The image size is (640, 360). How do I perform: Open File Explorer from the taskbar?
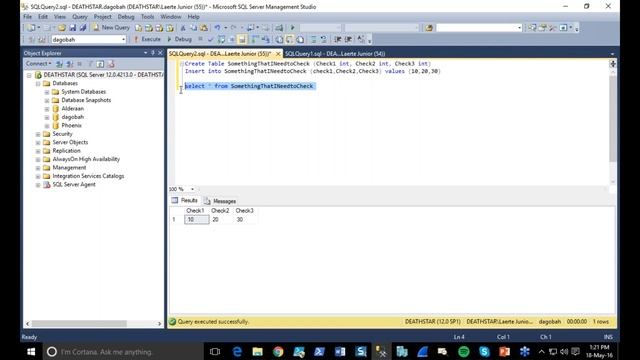258,351
